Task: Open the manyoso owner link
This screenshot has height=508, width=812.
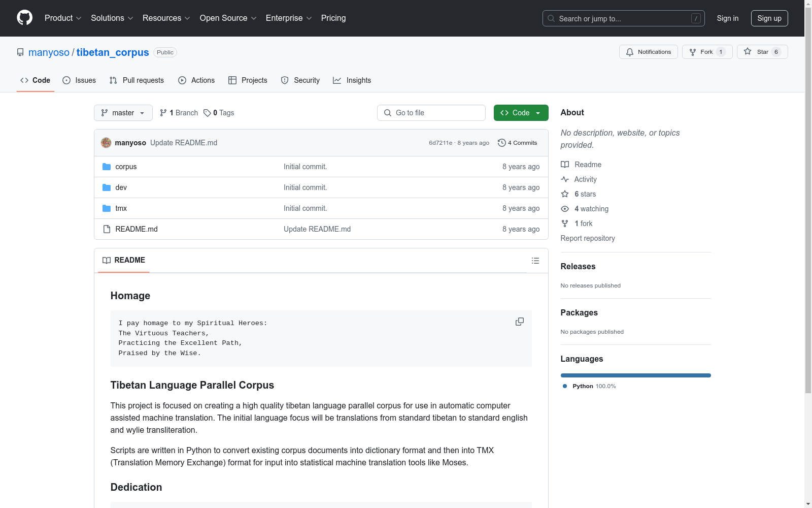Action: 49,52
